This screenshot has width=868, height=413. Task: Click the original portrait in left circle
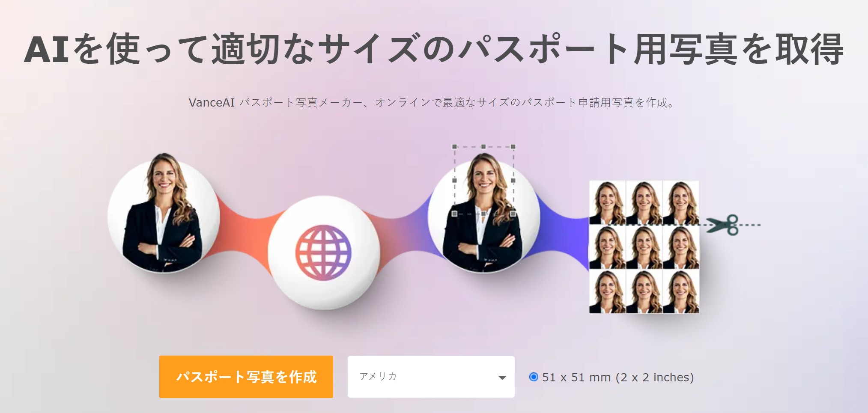point(163,213)
